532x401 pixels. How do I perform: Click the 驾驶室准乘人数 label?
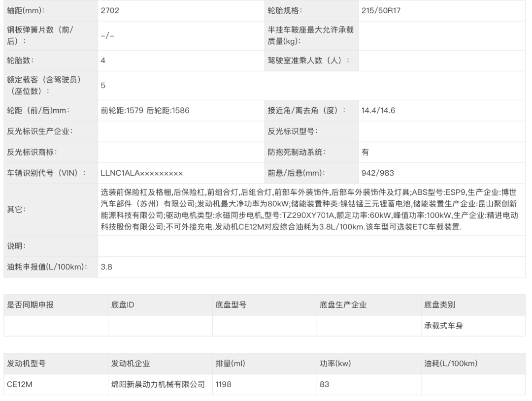tap(308, 61)
